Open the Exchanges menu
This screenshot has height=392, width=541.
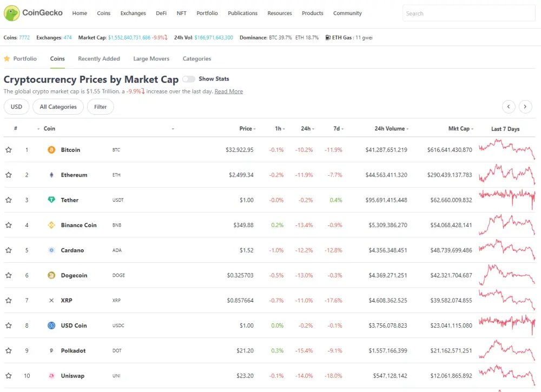tap(133, 13)
